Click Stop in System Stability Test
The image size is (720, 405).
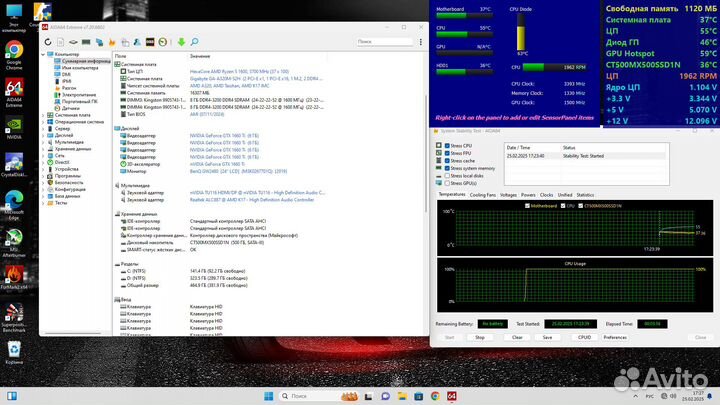[480, 338]
